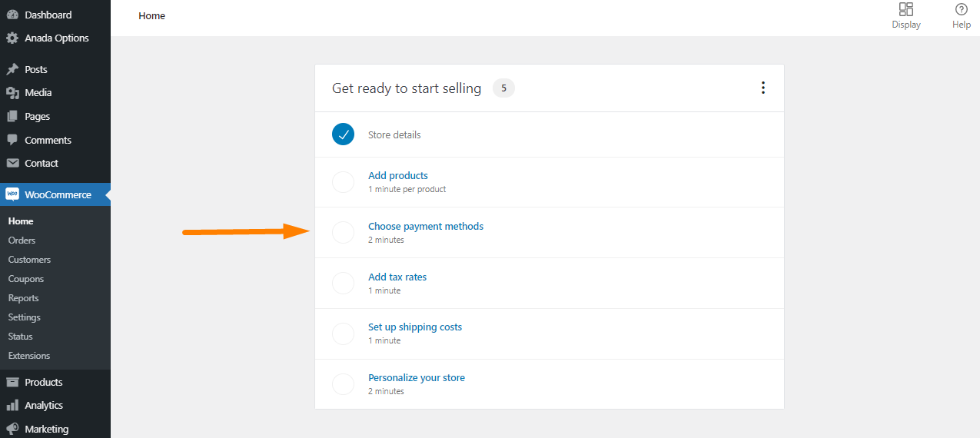Open the Posts pushpin icon

(12, 69)
